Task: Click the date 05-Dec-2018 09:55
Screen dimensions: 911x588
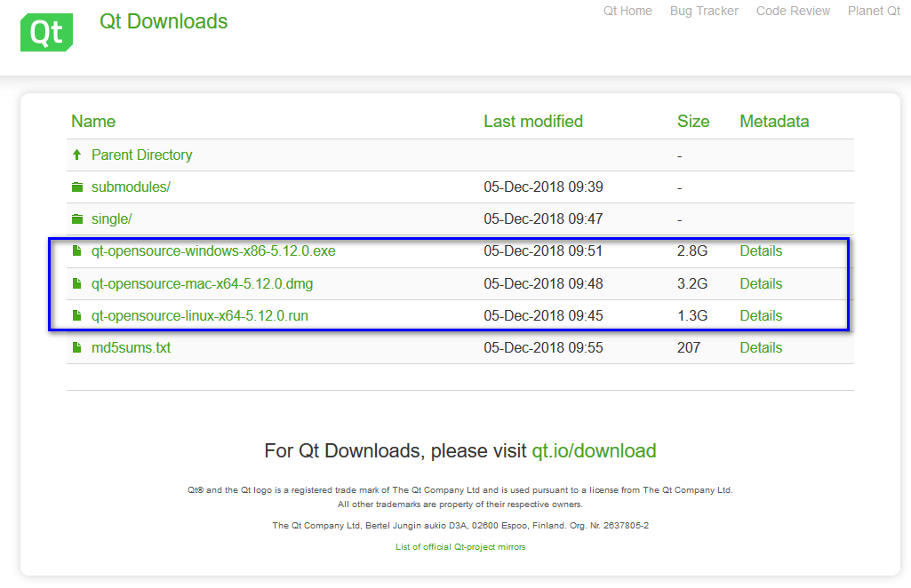Action: (x=543, y=347)
